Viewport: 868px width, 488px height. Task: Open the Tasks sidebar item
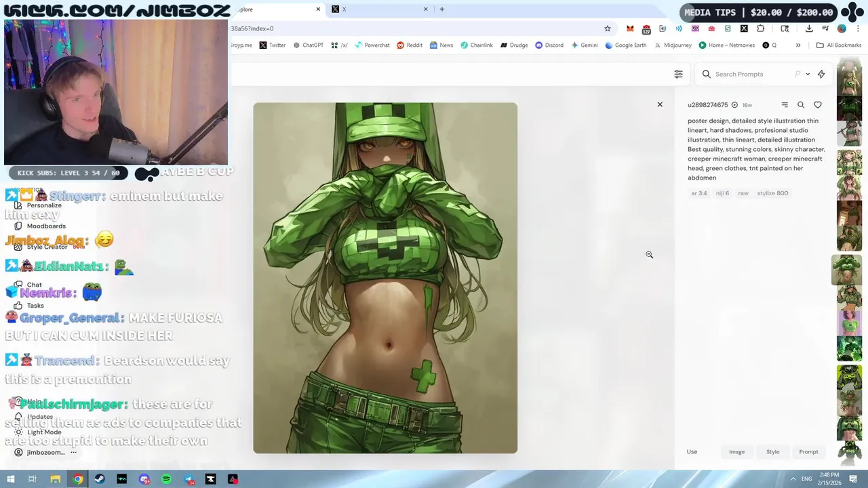(x=30, y=306)
